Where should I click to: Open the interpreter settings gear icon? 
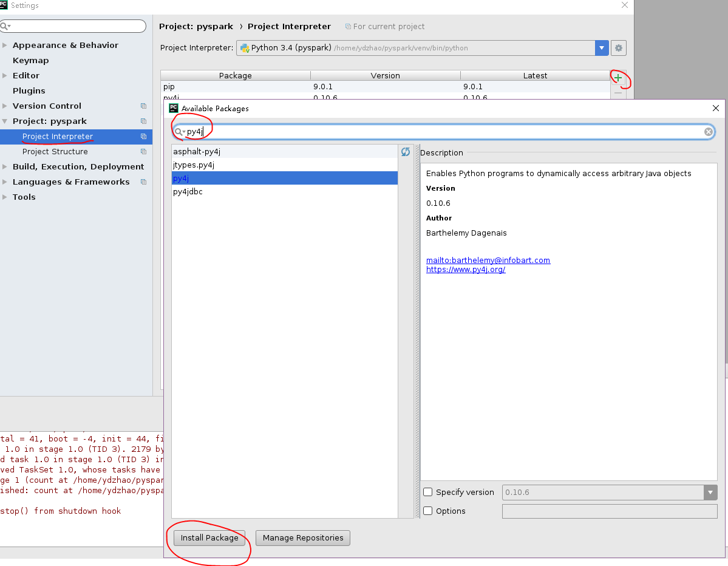tap(619, 48)
